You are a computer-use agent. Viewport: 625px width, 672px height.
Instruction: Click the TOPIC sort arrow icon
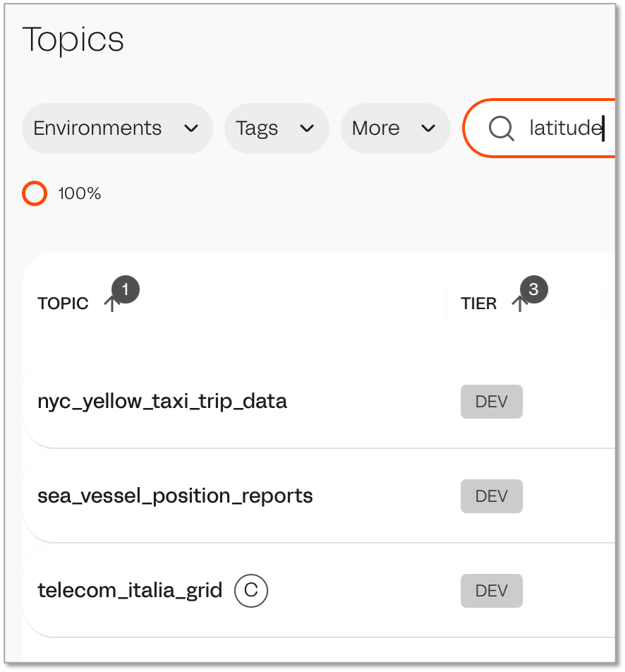(111, 305)
